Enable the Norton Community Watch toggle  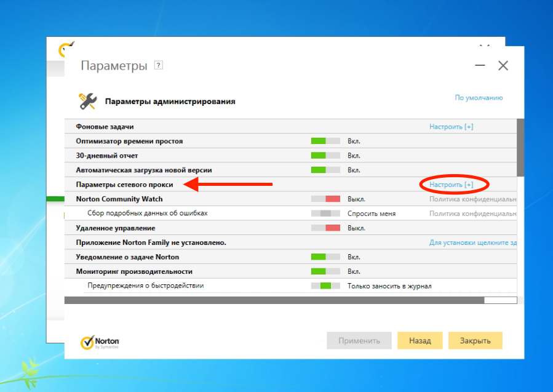point(325,199)
